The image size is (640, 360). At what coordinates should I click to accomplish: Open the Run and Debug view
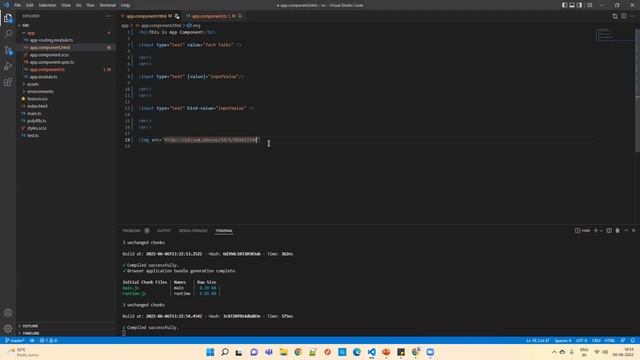(8, 66)
